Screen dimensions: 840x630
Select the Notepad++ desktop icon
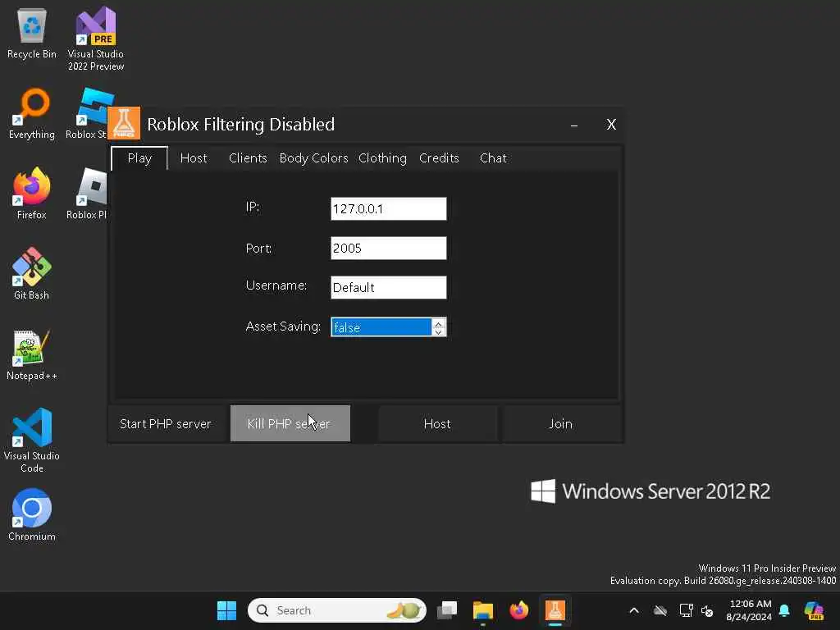tap(32, 355)
